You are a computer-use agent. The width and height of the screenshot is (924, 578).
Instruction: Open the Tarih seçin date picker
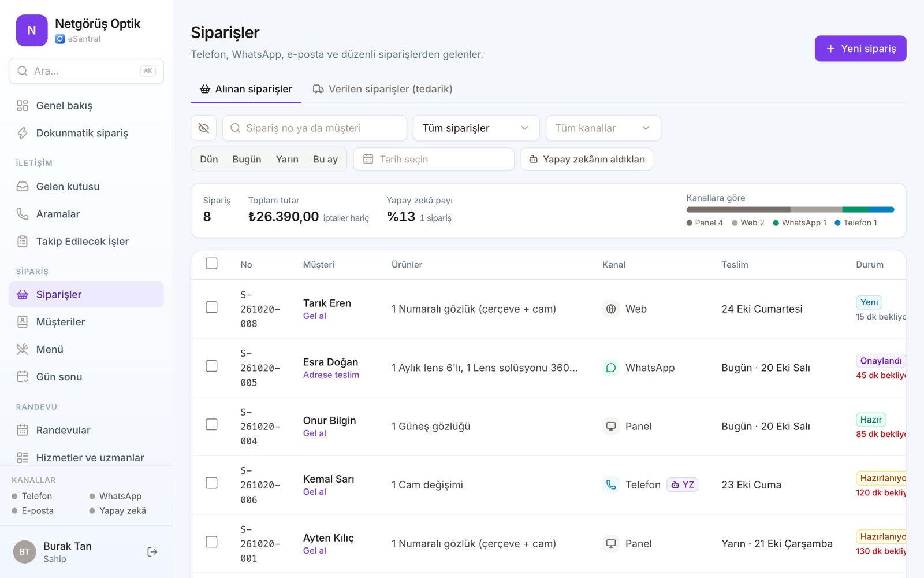click(x=434, y=159)
